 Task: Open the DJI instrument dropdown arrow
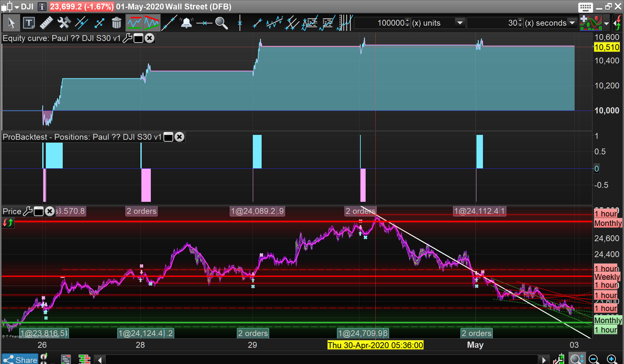click(17, 7)
